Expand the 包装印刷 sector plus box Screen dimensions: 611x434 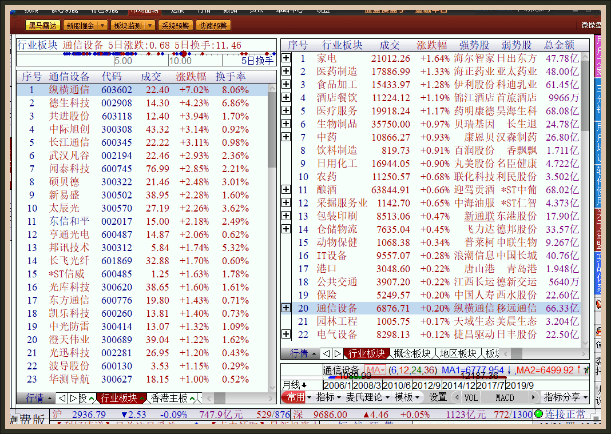[x=286, y=215]
